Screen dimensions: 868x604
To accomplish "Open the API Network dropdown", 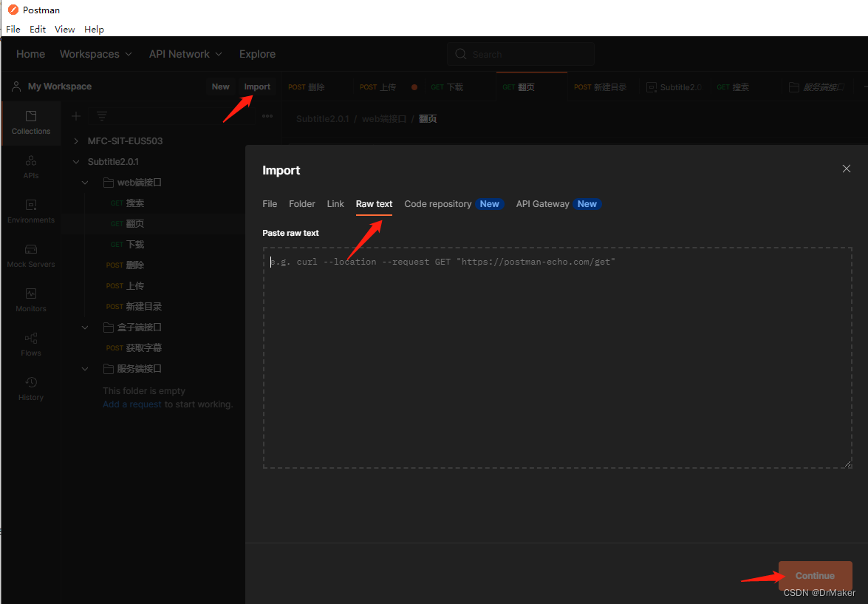I will coord(185,54).
